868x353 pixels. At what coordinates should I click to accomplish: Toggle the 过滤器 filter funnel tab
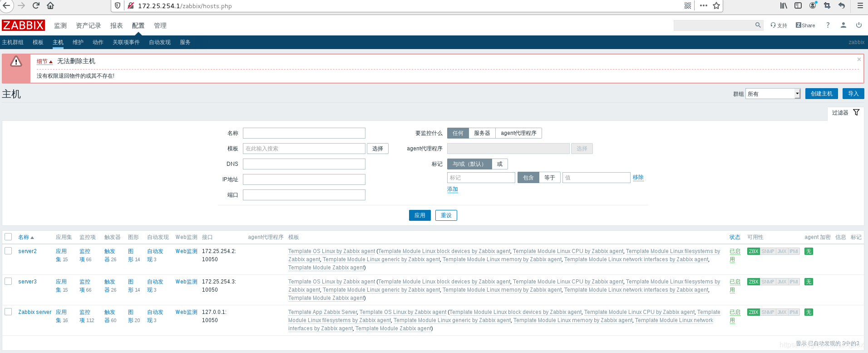tap(845, 113)
